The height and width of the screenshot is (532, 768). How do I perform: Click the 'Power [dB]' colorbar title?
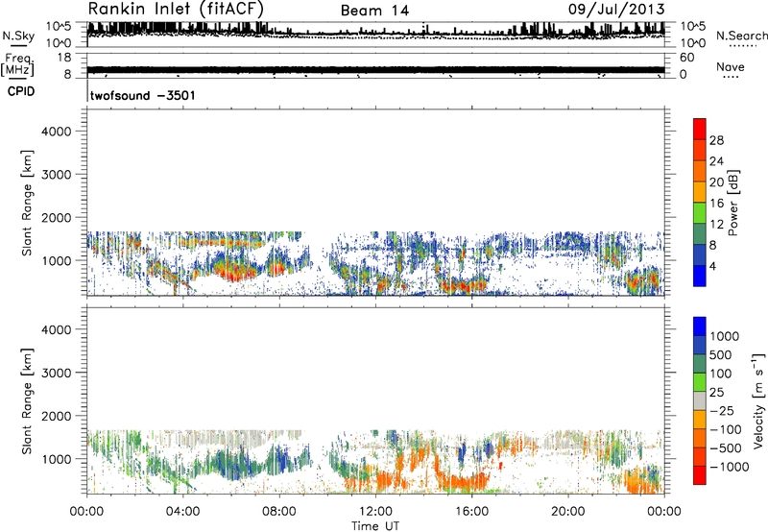click(x=732, y=203)
